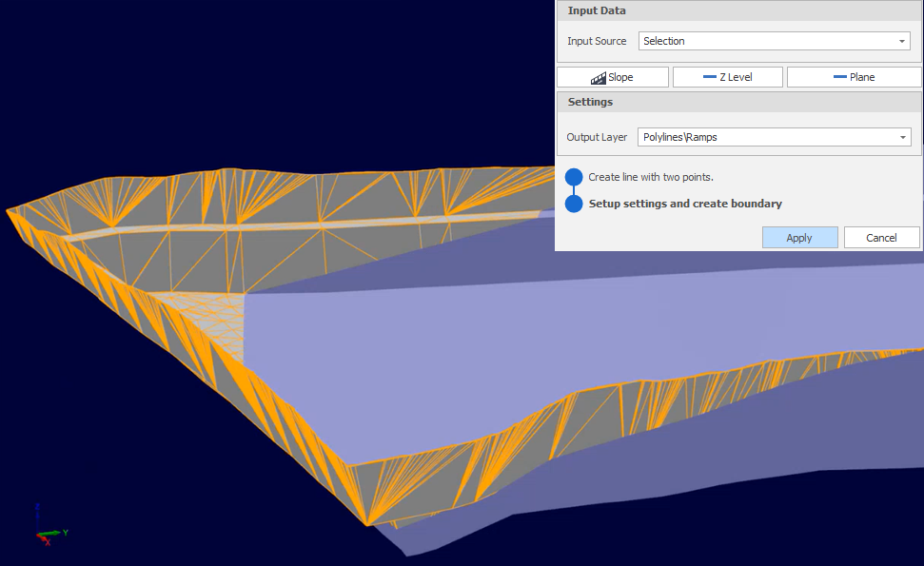Open the Input Source dropdown arrow
Viewport: 924px width, 566px height.
point(902,41)
